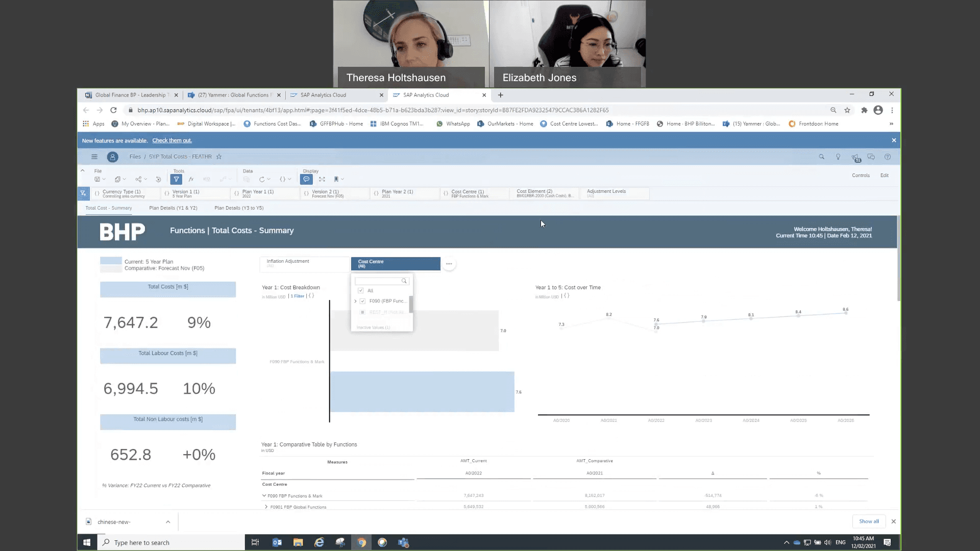Switch to Plan Details (Y1 & Y2) tab
Image resolution: width=980 pixels, height=551 pixels.
coord(173,208)
